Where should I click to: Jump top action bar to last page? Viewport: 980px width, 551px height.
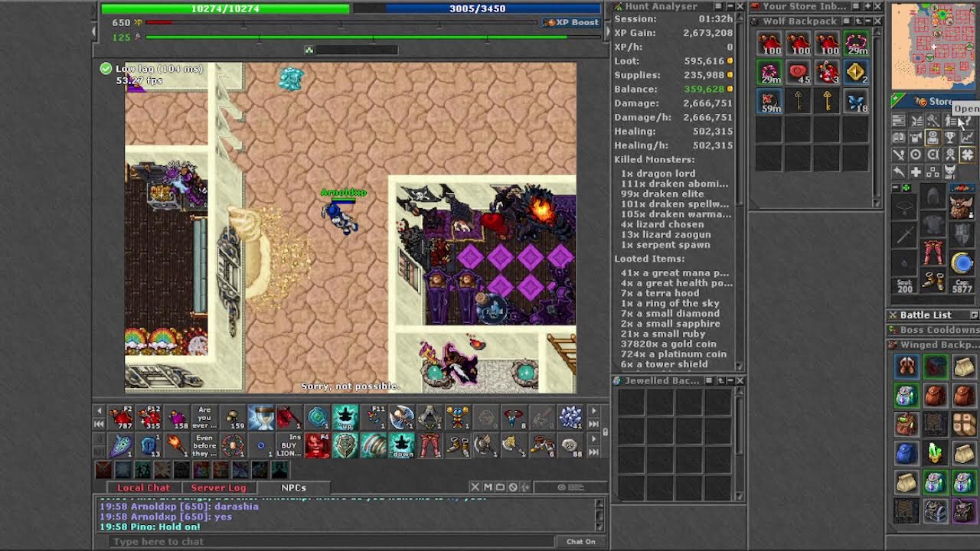tap(593, 423)
